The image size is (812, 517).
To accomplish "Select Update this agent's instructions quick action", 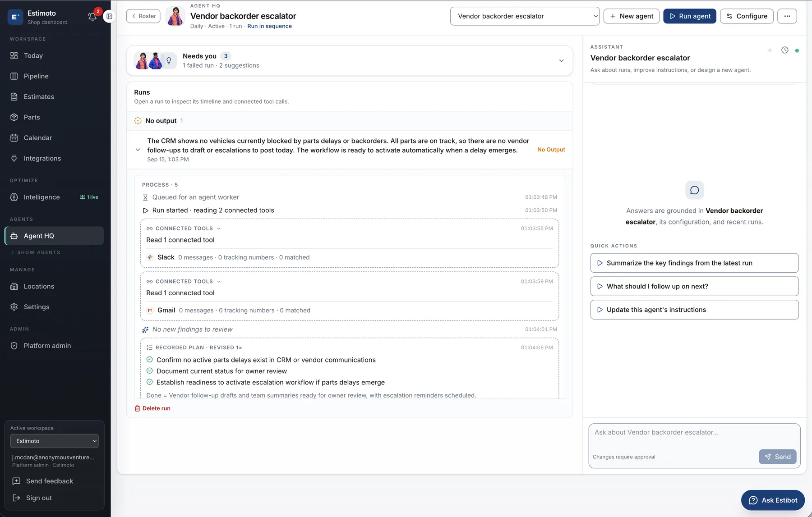I will 694,310.
